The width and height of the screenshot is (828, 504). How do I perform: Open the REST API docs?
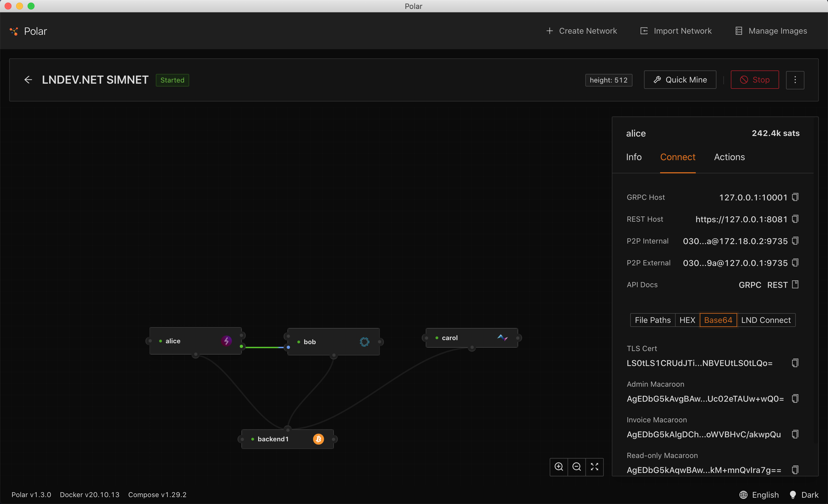777,285
